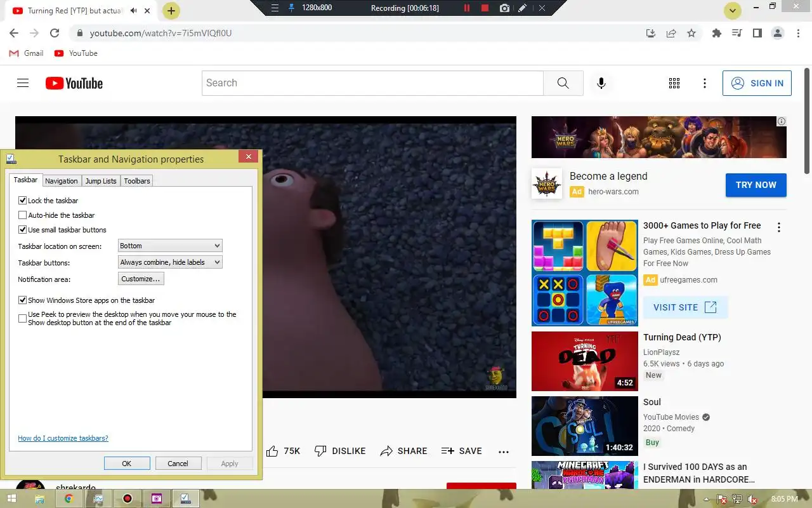
Task: Click the ad info icon on banner
Action: click(782, 121)
